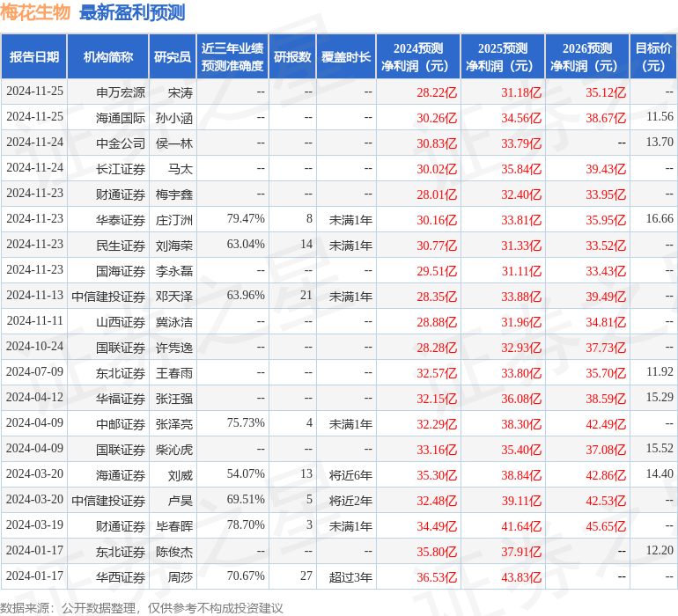Open analyst 邓天泽's row entry
The height and width of the screenshot is (616, 678).
174,297
